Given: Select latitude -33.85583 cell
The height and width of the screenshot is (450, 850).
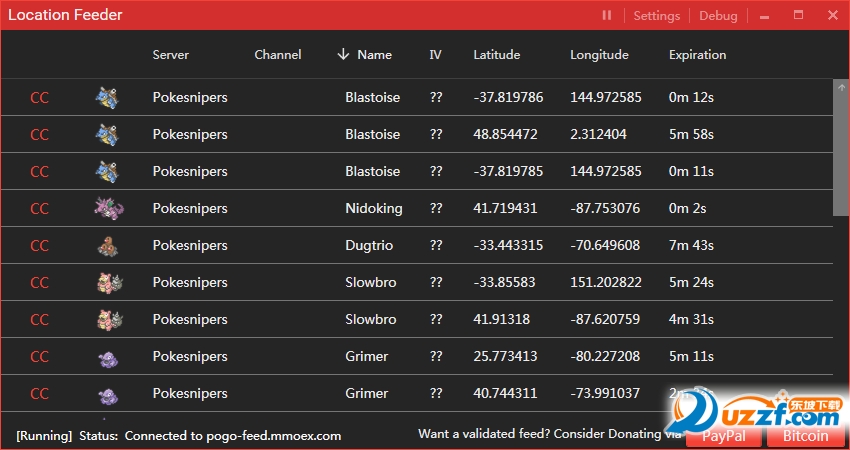Looking at the screenshot, I should tap(504, 282).
